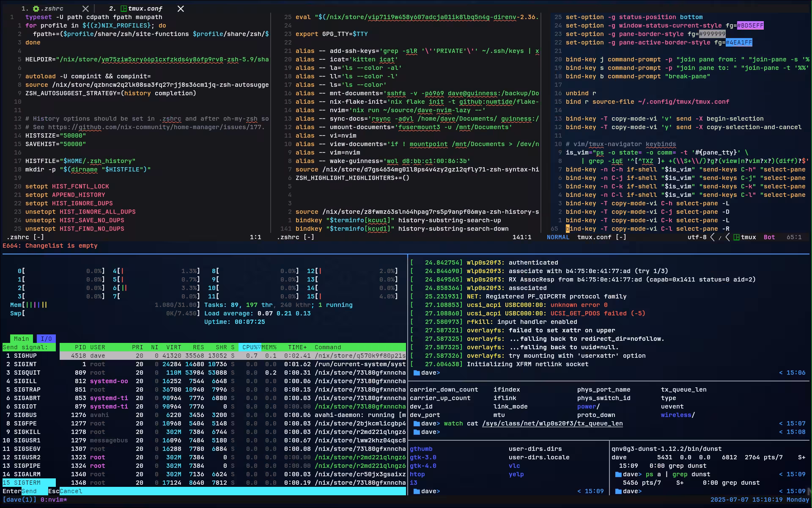Click the #4EA1FF color highlight

[739, 42]
